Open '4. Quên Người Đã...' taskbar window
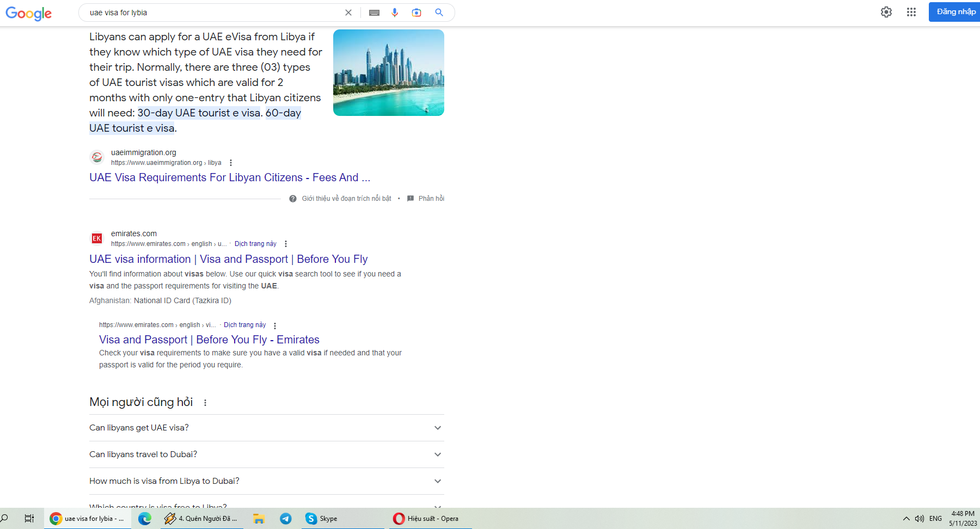Viewport: 980px width, 529px height. (201, 519)
